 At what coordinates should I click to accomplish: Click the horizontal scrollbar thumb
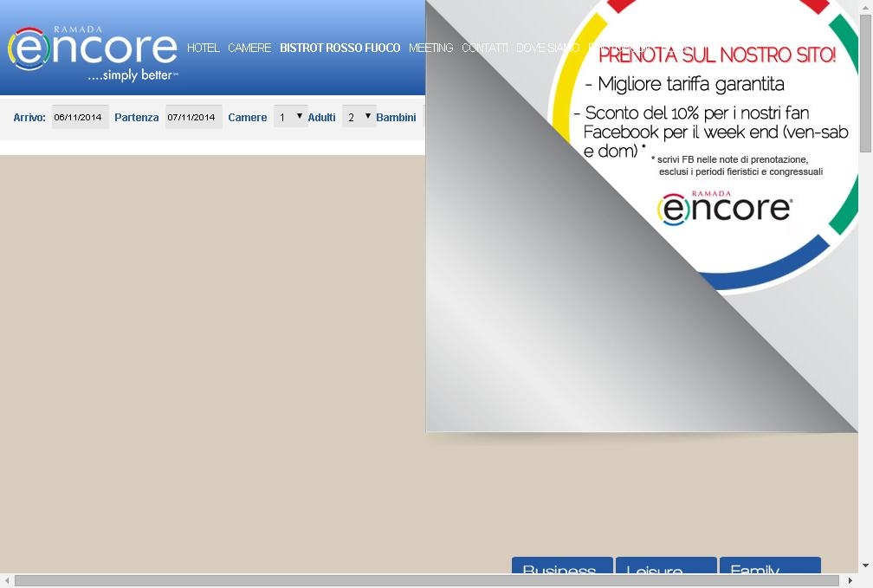[x=426, y=581]
